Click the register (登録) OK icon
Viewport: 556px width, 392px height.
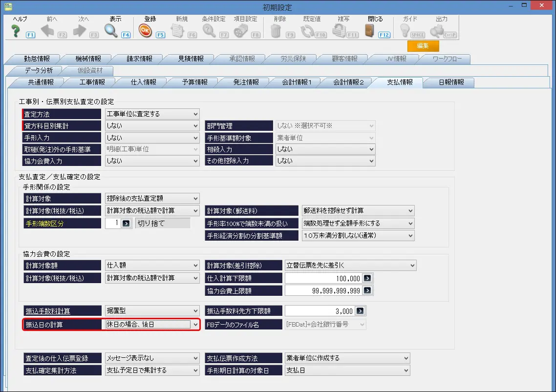click(145, 31)
